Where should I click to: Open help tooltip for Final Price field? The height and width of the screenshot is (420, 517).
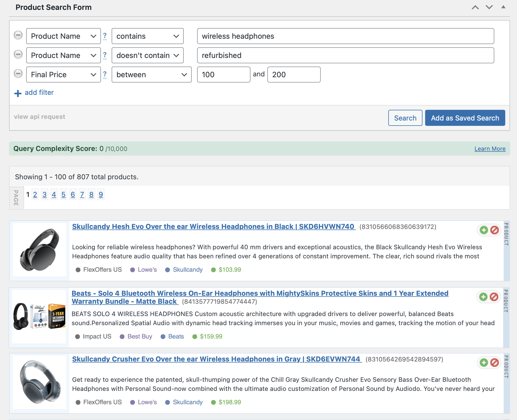105,74
